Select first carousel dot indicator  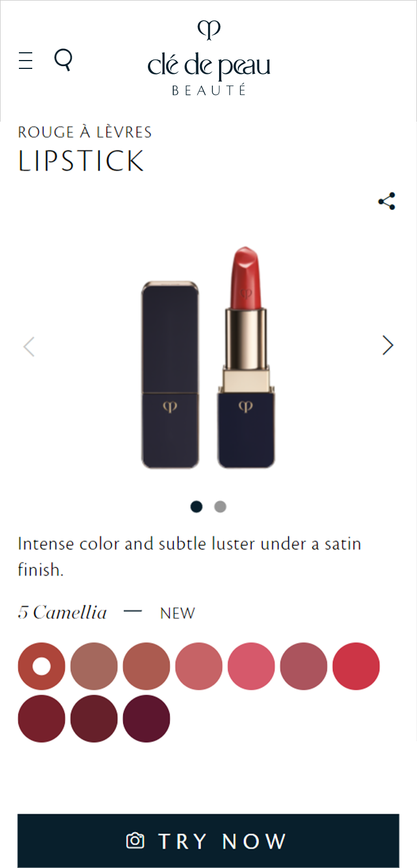196,507
